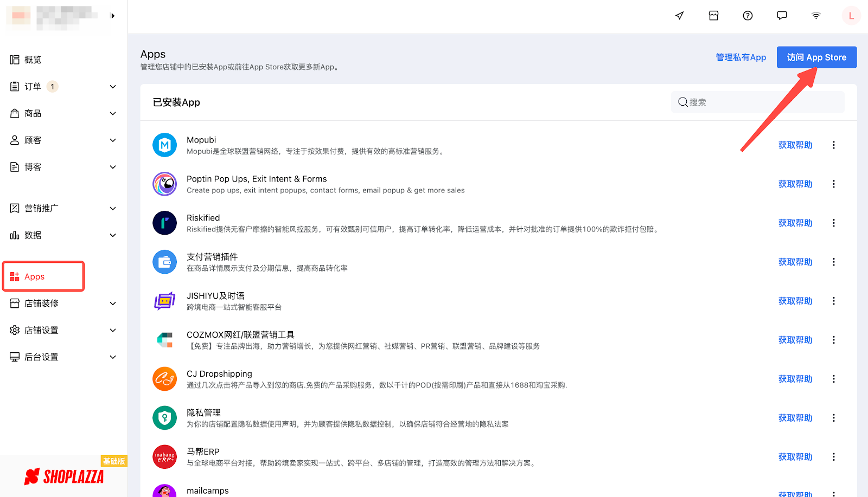This screenshot has width=868, height=497.
Task: Click 获取帮助 for Mopubi
Action: click(x=795, y=145)
